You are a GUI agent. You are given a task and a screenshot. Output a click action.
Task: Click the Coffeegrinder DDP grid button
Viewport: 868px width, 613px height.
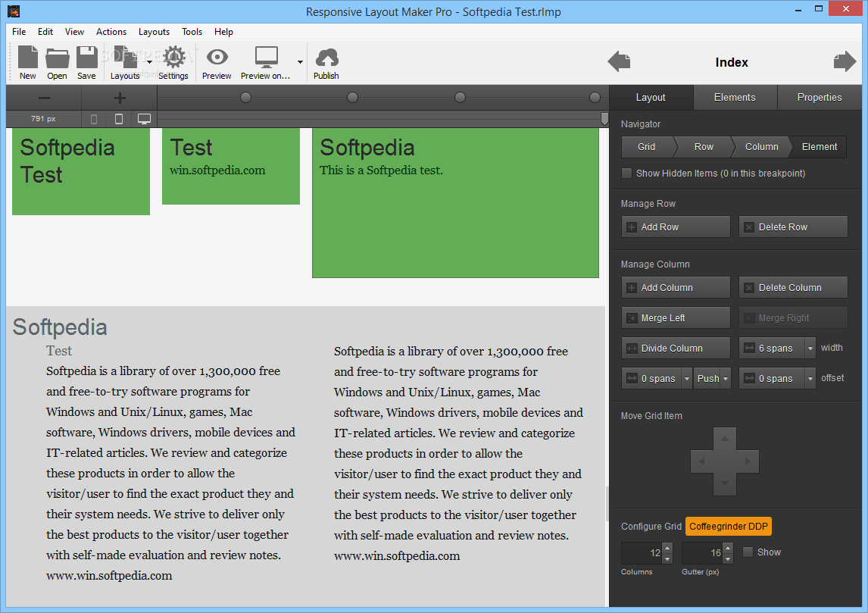click(729, 526)
